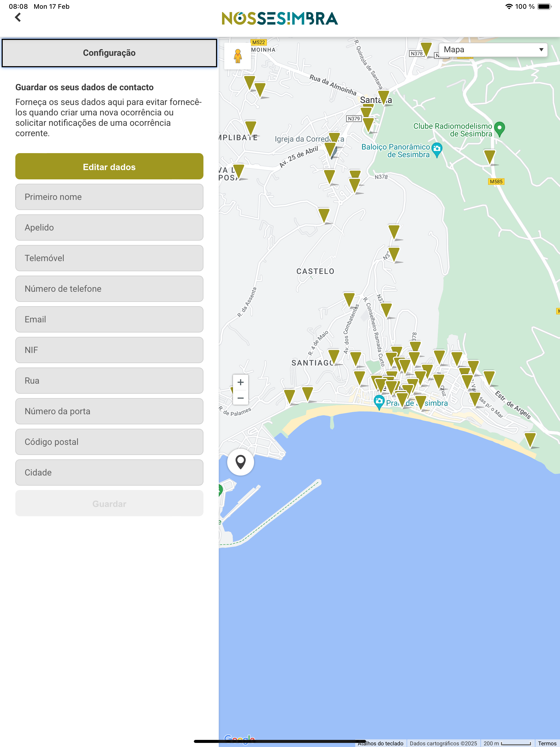Select occurrence marker on Santana label
Screen dimensions: 560x747
click(x=383, y=98)
